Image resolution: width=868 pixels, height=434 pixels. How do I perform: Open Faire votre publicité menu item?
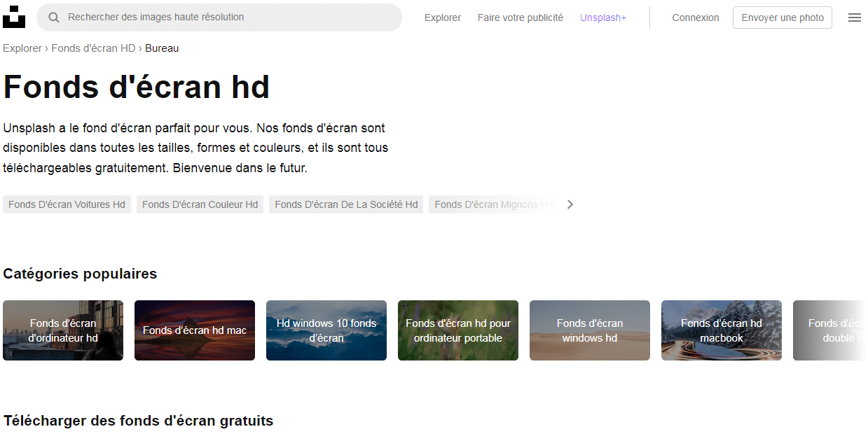click(520, 17)
